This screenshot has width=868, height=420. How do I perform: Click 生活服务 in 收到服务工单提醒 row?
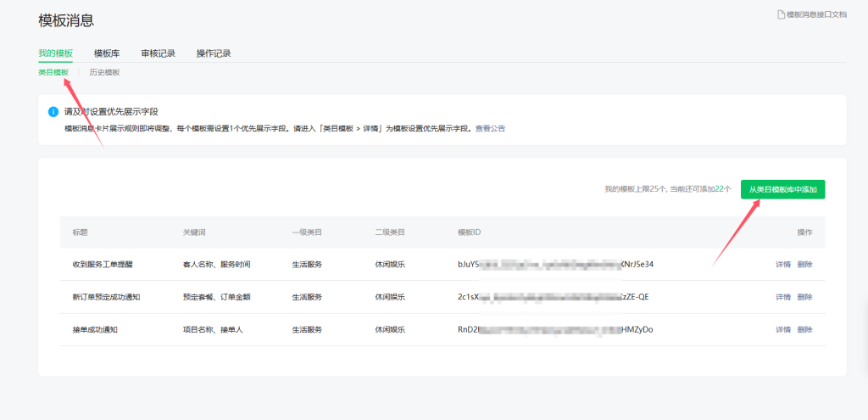pyautogui.click(x=307, y=264)
